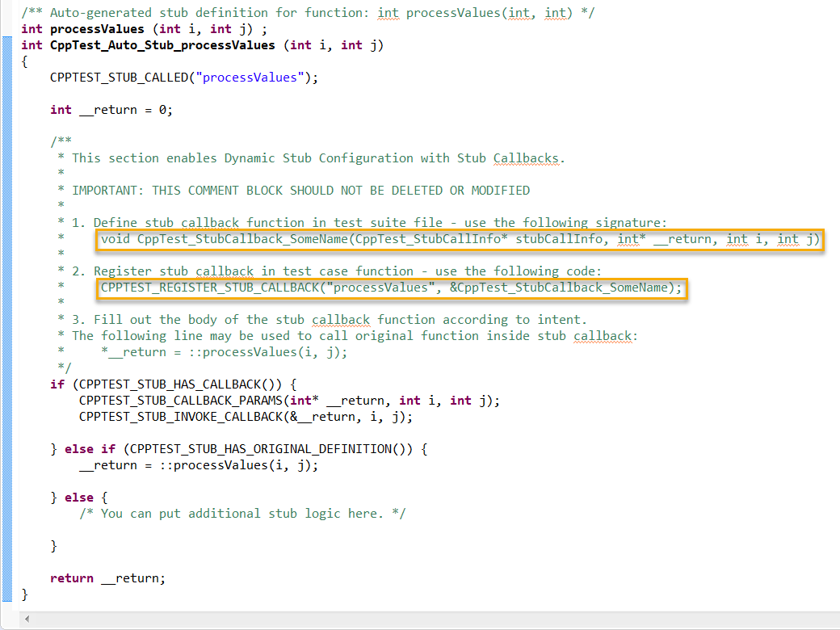The height and width of the screenshot is (630, 840).
Task: Click the underlined word "Callbacks" after "with Stub"
Action: click(526, 158)
